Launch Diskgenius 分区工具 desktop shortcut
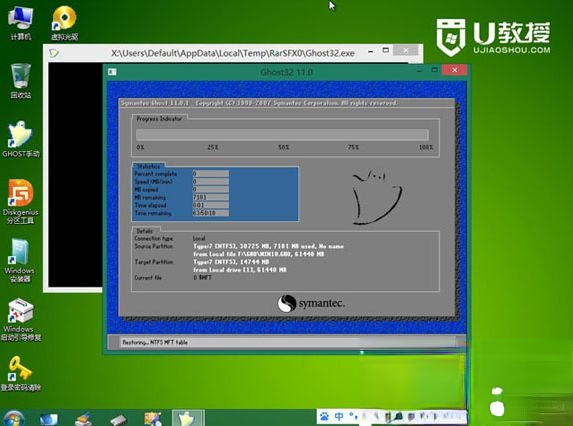Screen dimensions: 573x426 coord(20,202)
